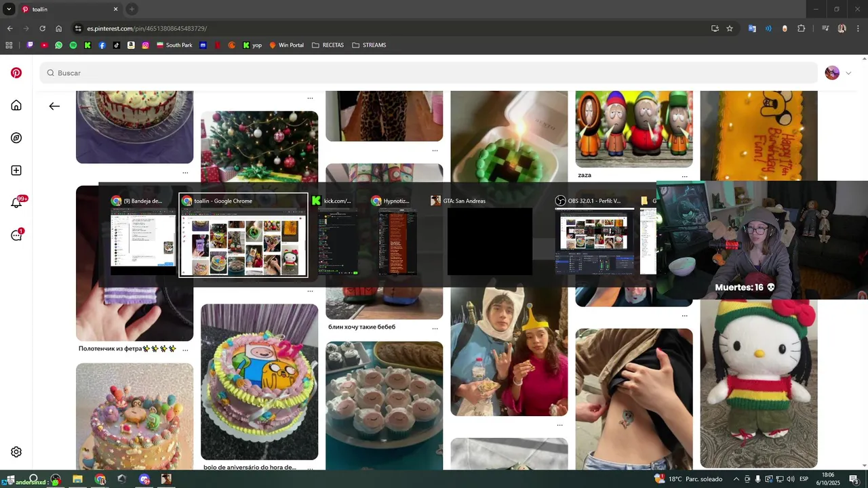The height and width of the screenshot is (488, 868).
Task: Open the taskbar clock showing 18:06
Action: pos(828,479)
